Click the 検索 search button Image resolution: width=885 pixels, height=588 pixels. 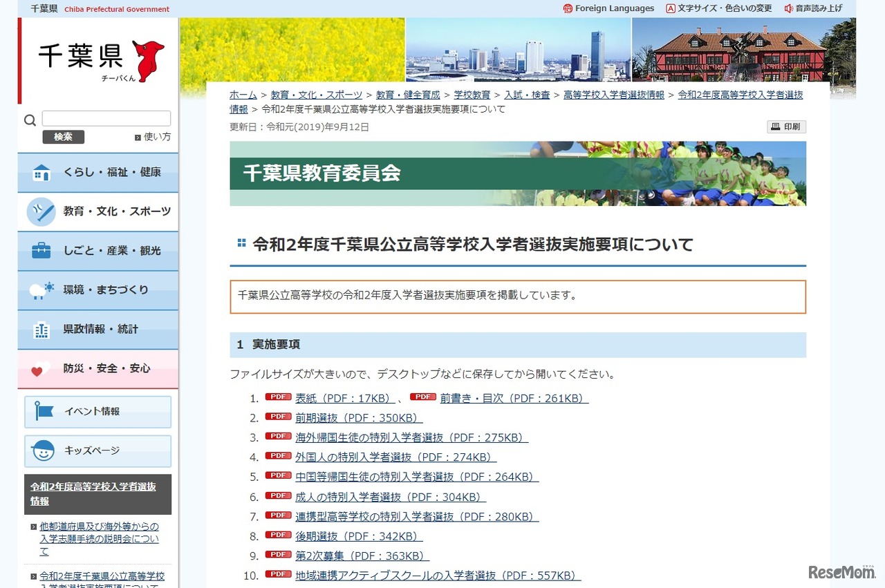63,137
